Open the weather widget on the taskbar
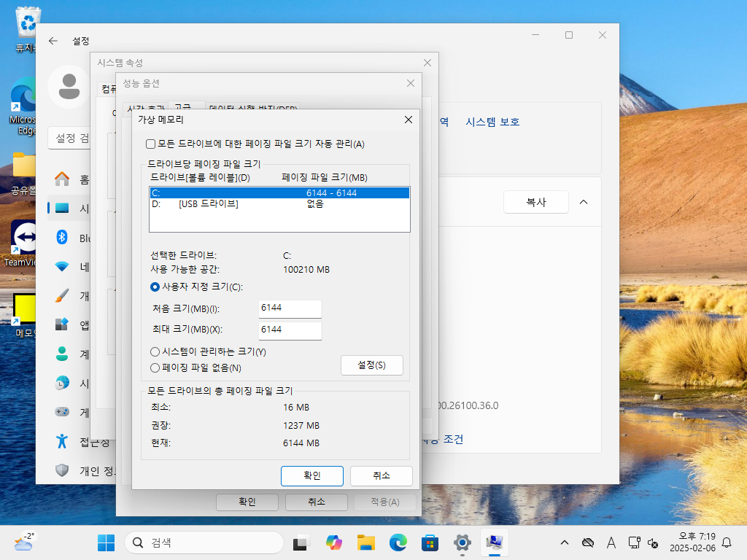 [23, 542]
